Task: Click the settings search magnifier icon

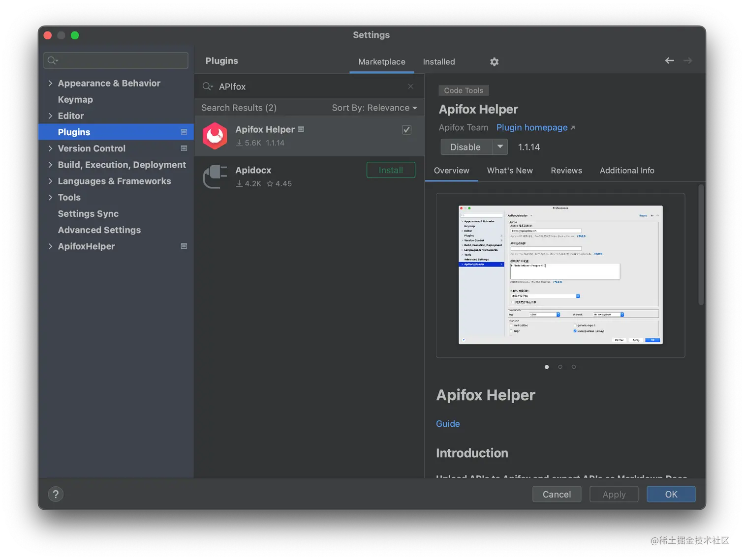Action: click(x=52, y=60)
